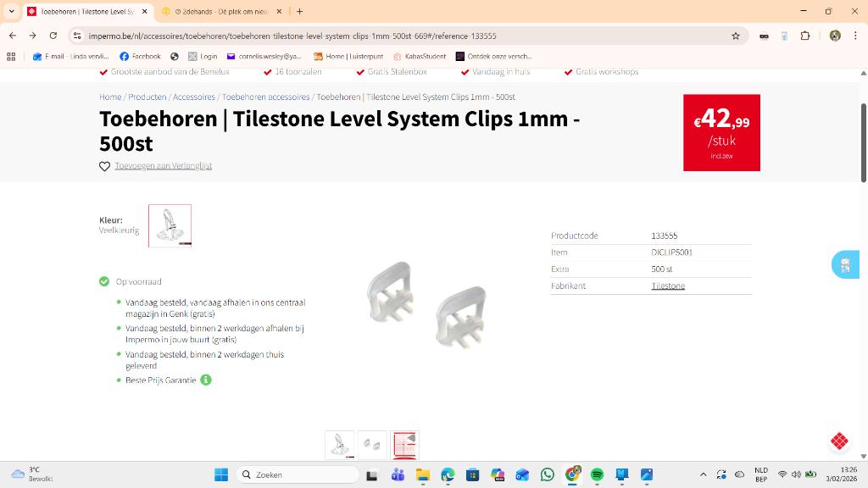868x488 pixels.
Task: Click the Zoeken taskbar search box
Action: tap(298, 474)
